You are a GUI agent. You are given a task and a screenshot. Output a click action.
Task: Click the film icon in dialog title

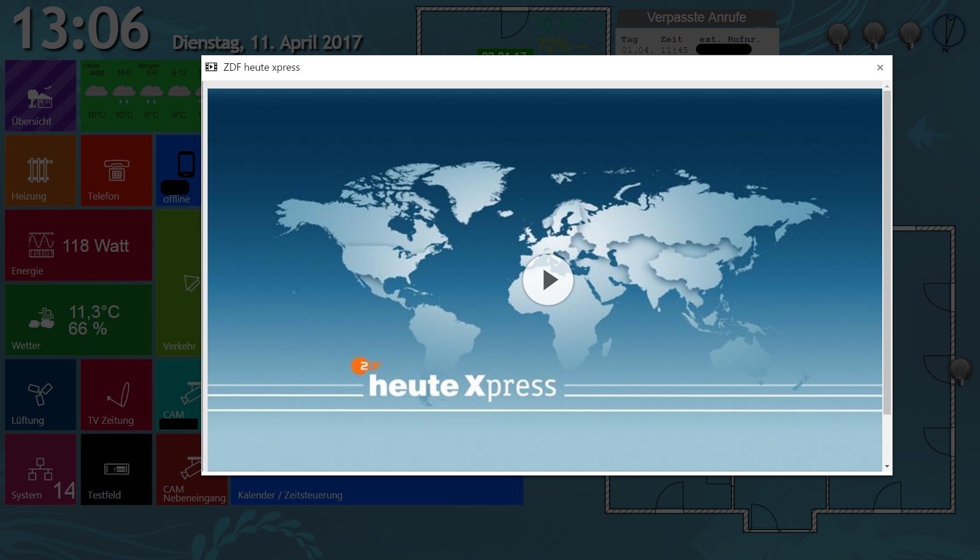click(x=211, y=67)
